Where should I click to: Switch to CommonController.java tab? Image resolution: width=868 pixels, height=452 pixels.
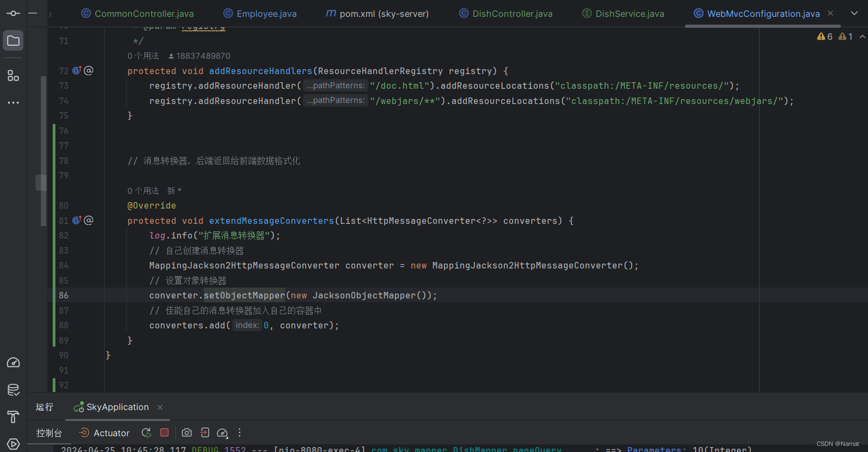(x=138, y=14)
